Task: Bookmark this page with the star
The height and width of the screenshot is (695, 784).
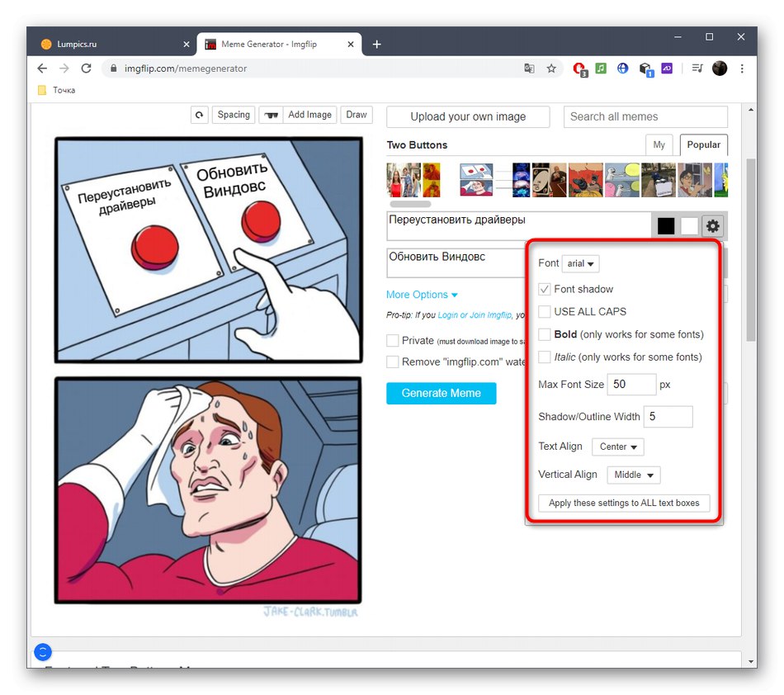Action: click(x=551, y=69)
